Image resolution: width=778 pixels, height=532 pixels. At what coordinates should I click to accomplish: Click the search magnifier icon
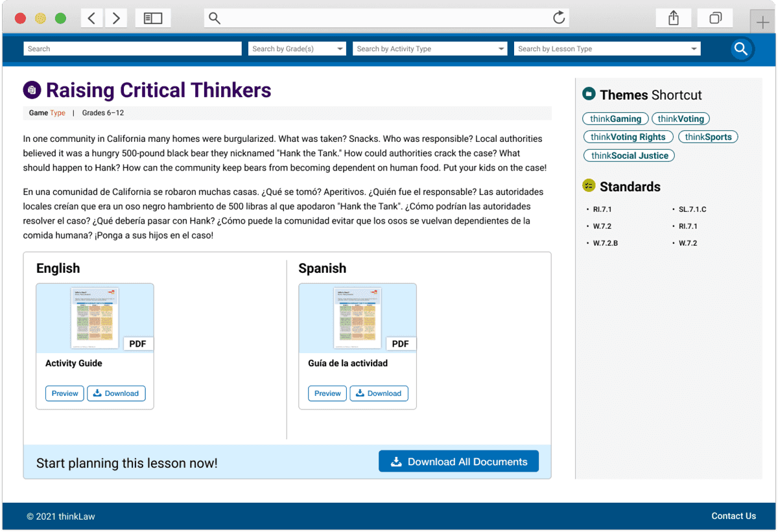click(740, 49)
